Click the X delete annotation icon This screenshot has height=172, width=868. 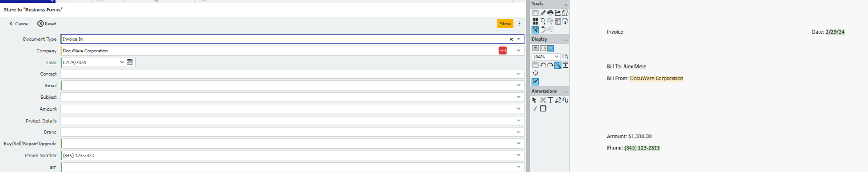click(543, 100)
